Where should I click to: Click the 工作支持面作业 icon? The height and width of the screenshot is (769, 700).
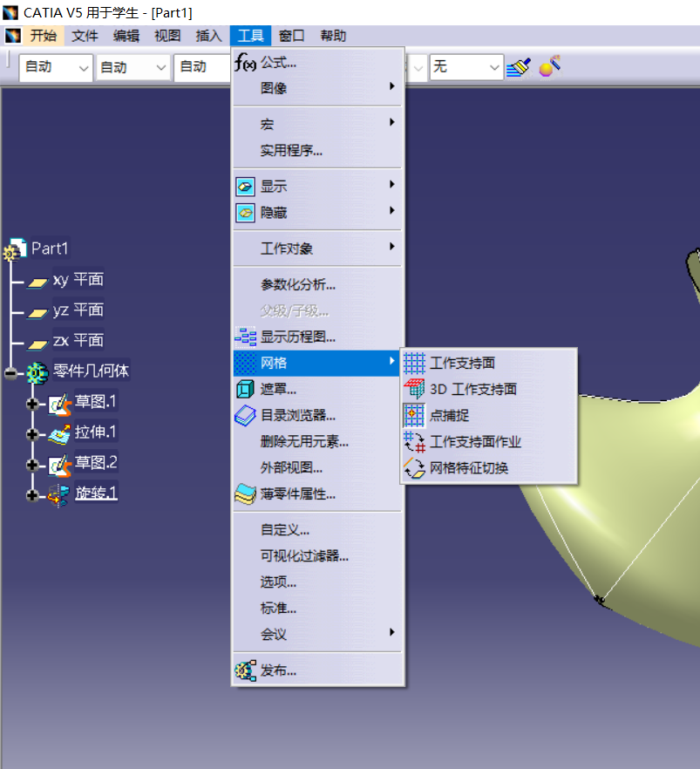414,442
